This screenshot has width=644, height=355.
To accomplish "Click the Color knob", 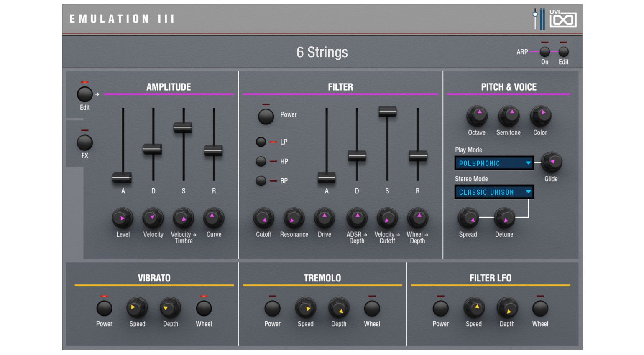I will (540, 116).
